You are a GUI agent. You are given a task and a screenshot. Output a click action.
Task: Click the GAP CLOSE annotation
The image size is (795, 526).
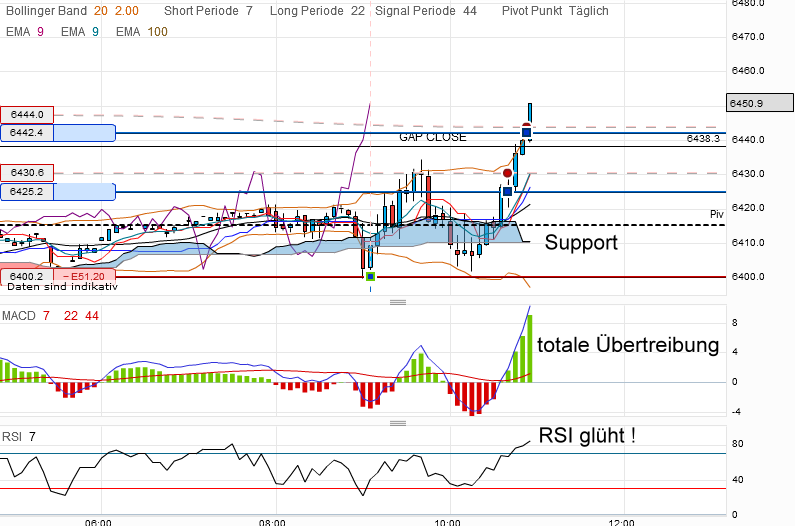(432, 137)
